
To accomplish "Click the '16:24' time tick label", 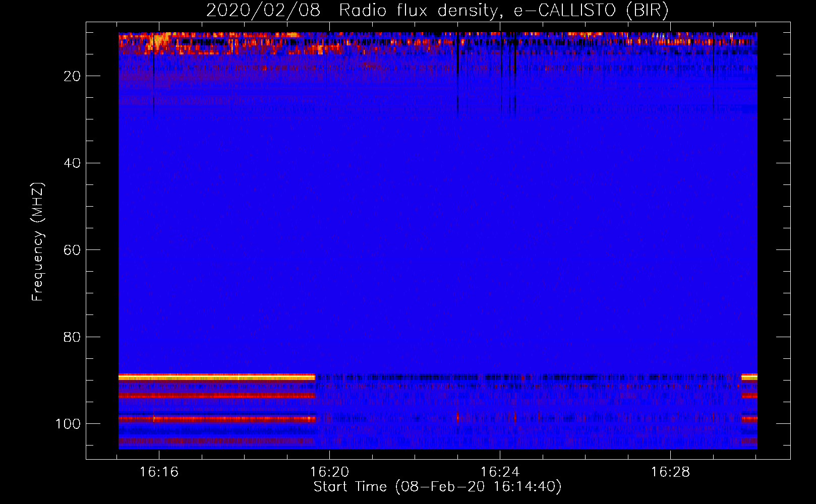I will click(500, 472).
